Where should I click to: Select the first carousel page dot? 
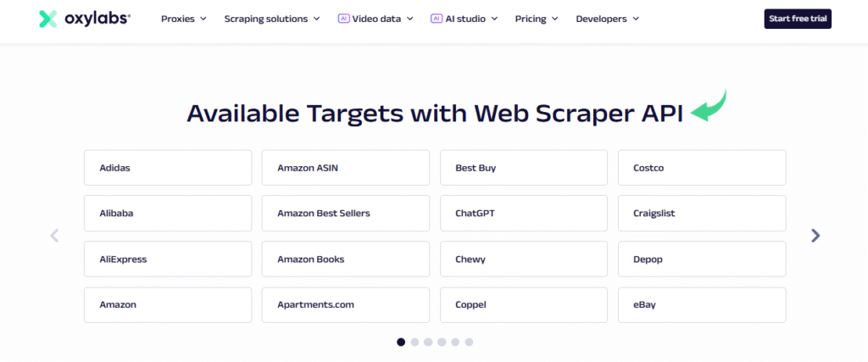pyautogui.click(x=401, y=342)
